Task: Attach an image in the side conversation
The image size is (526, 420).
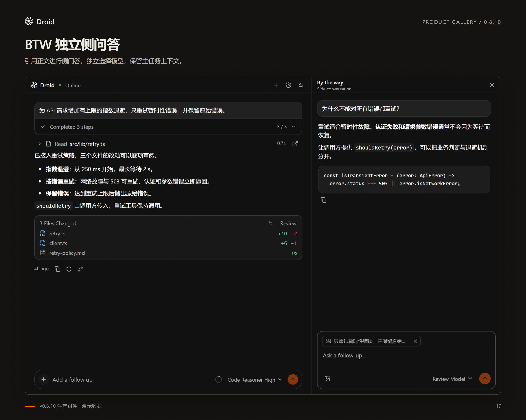Action: coord(327,379)
